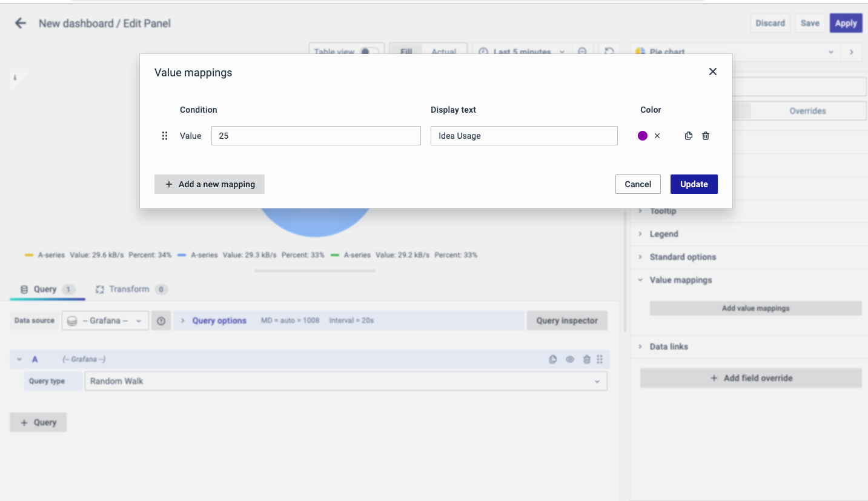Grab the drag handle of the mapping row
Image resolution: width=868 pixels, height=501 pixels.
[165, 136]
